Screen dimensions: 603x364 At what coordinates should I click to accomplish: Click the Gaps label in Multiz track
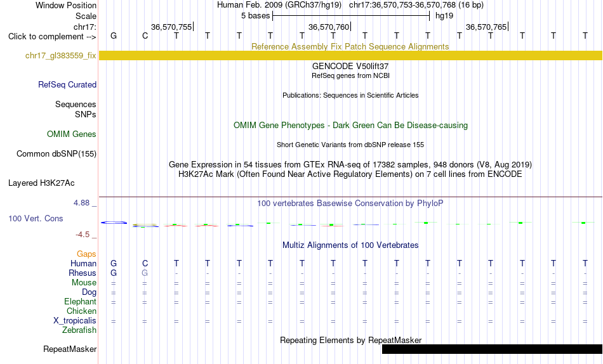pyautogui.click(x=86, y=254)
